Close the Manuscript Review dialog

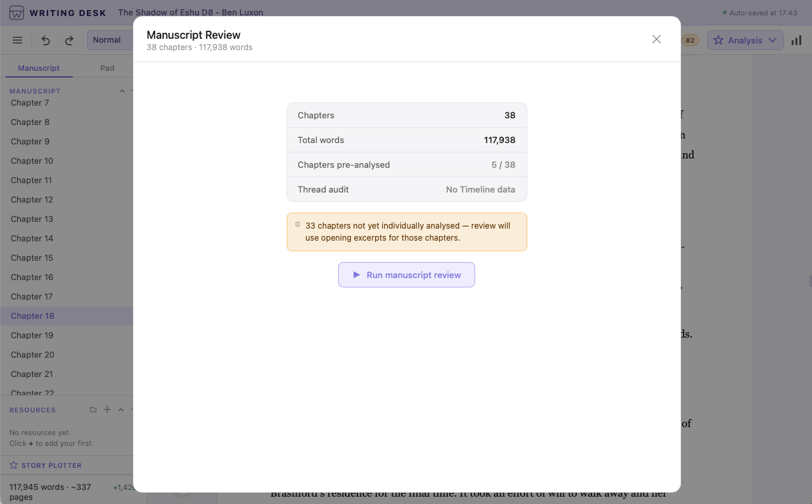click(x=656, y=39)
